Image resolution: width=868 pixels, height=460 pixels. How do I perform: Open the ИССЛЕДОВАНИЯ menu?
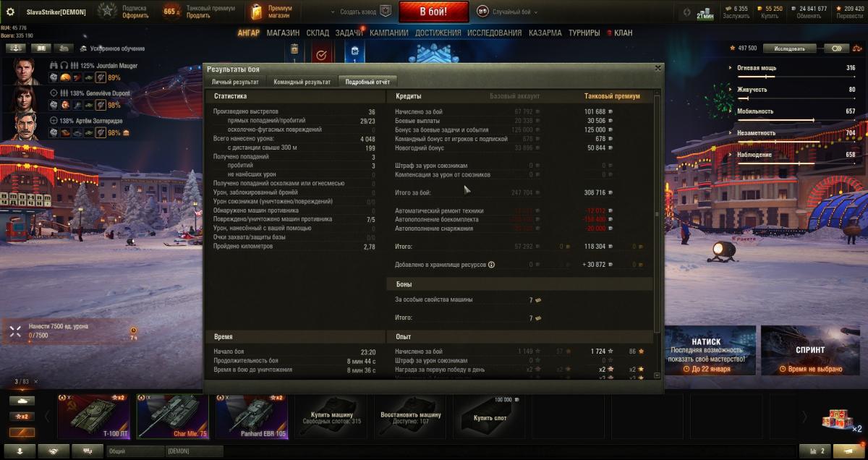click(x=494, y=33)
